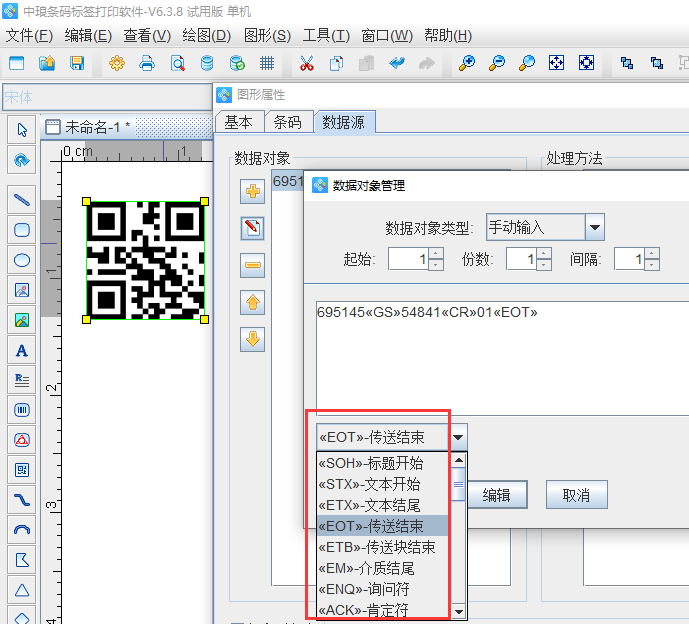Move data object down with arrow button
This screenshot has width=689, height=624.
click(253, 339)
